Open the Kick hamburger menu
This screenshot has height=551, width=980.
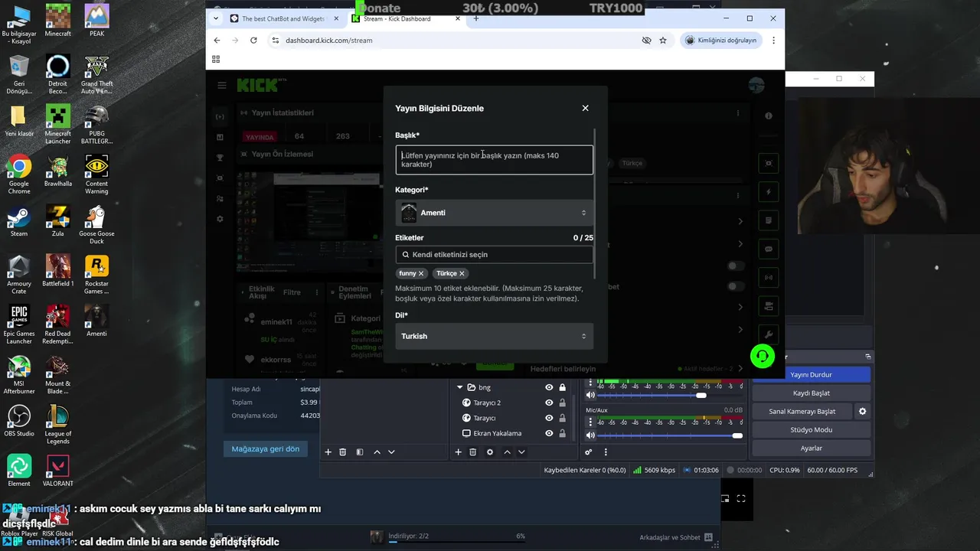pos(222,86)
